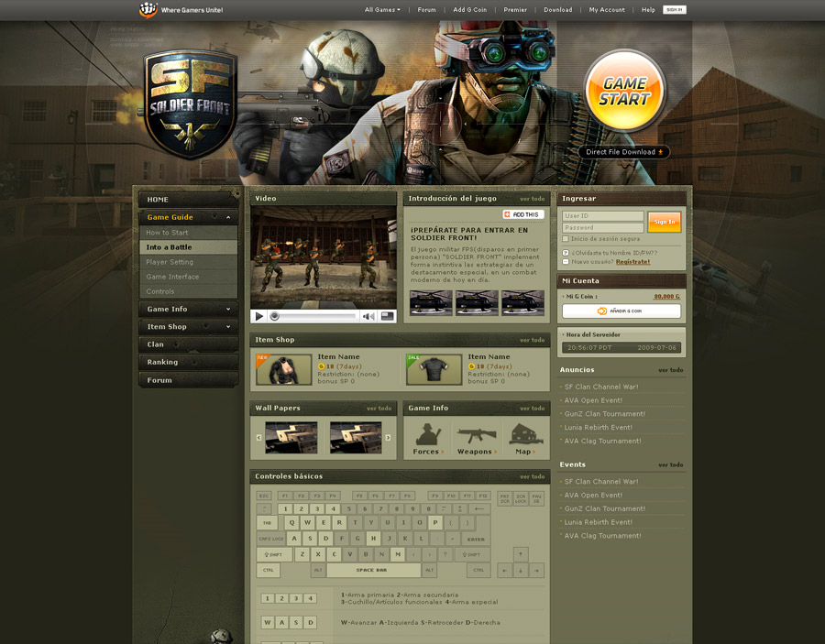Click the second helicopter screenshot thumbnail
This screenshot has width=825, height=644.
click(477, 302)
